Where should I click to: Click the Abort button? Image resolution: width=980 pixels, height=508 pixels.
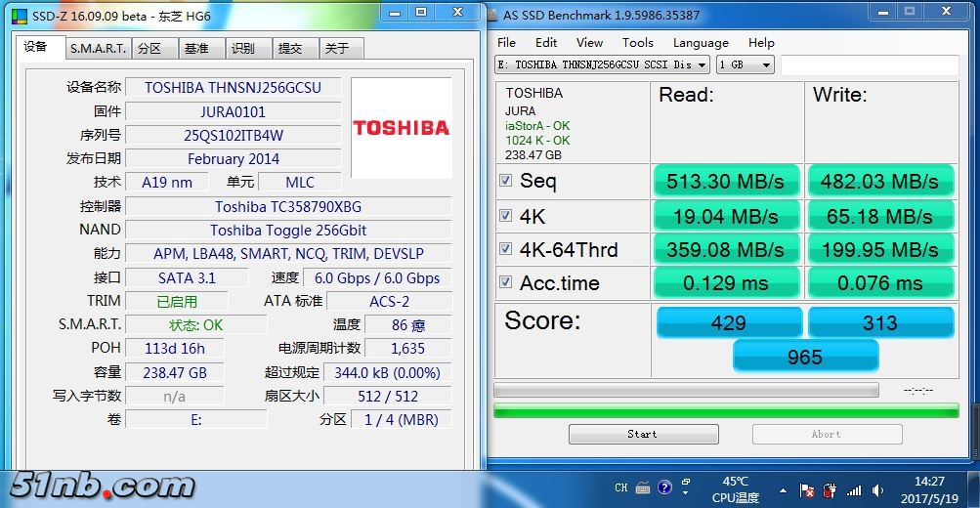click(826, 434)
